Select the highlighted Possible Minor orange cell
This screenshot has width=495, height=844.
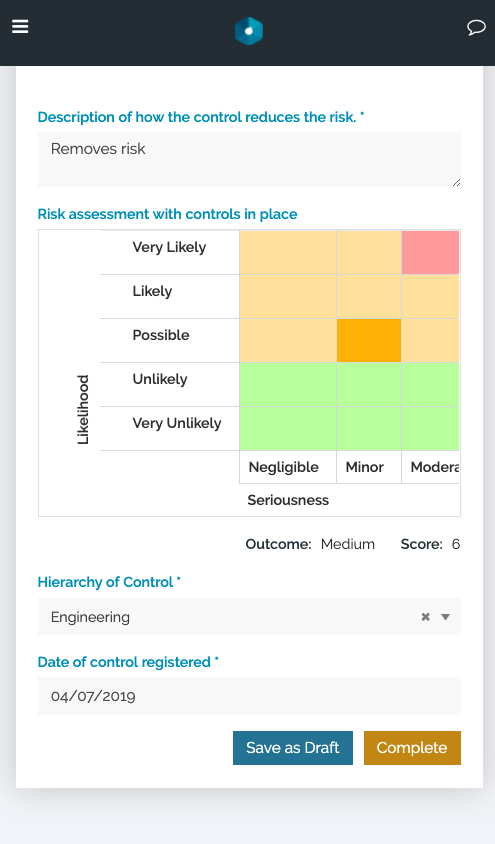coord(369,340)
